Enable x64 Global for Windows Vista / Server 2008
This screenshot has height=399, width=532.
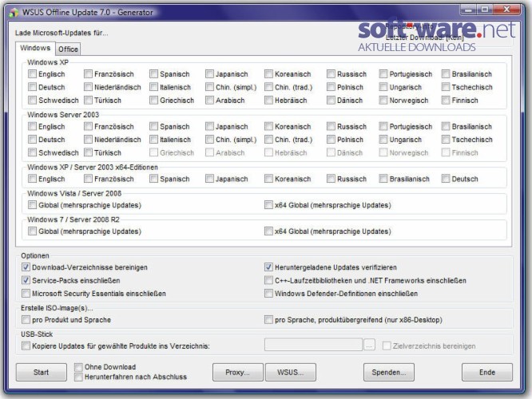(x=268, y=205)
